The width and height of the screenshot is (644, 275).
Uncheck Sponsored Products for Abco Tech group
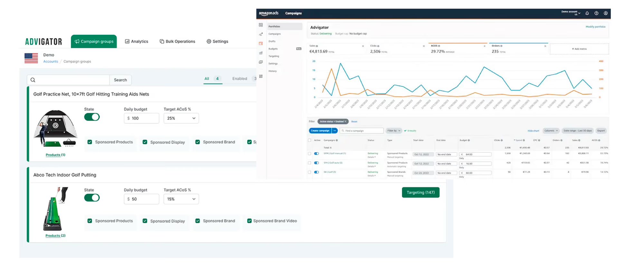point(90,221)
